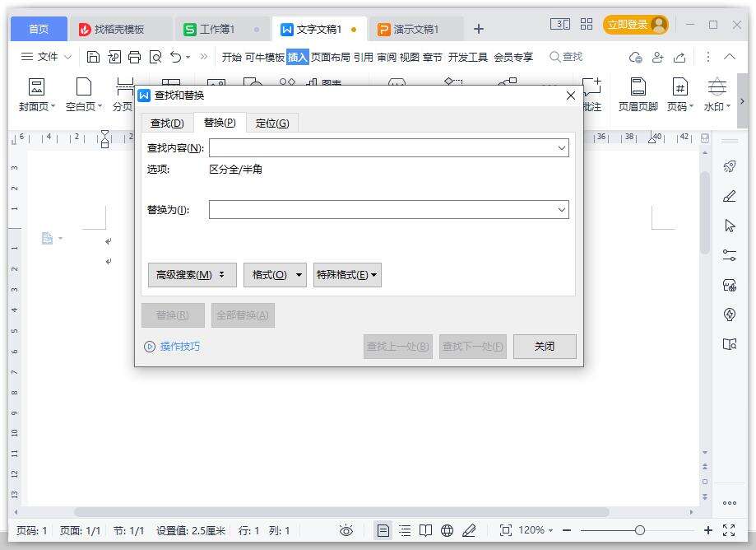Image resolution: width=756 pixels, height=550 pixels.
Task: Click the Save icon in quick toolbar
Action: [x=93, y=57]
